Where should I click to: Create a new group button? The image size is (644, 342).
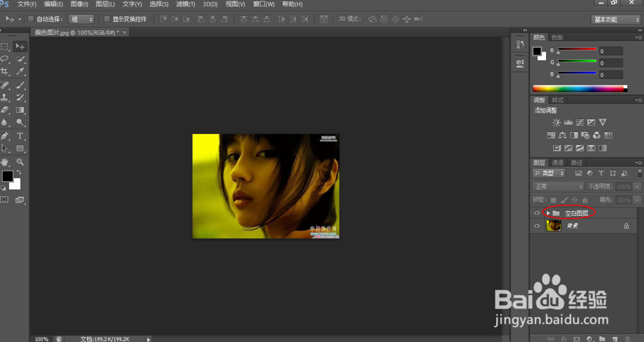pos(601,339)
